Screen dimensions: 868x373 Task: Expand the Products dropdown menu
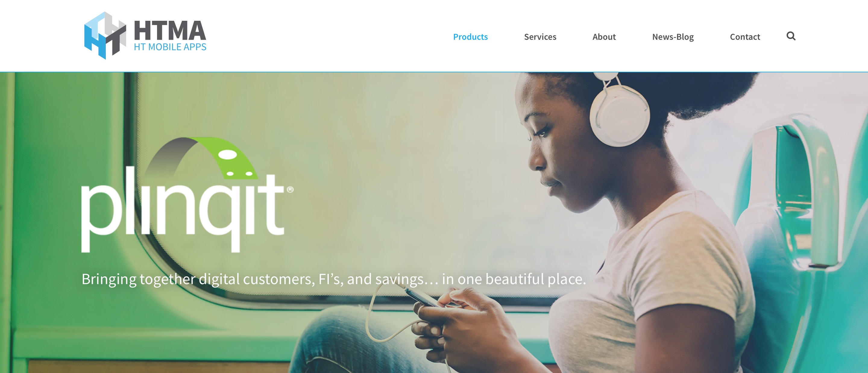pos(470,36)
